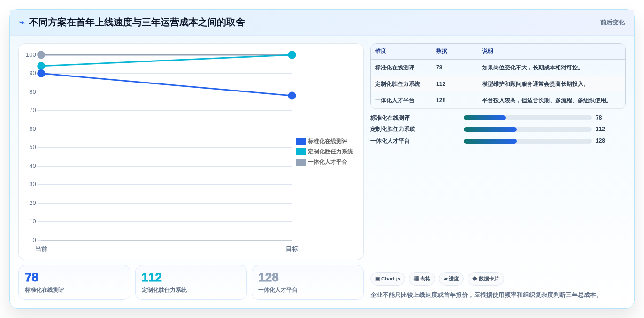
Task: Click the gray data point at 当前
Action: pos(41,55)
